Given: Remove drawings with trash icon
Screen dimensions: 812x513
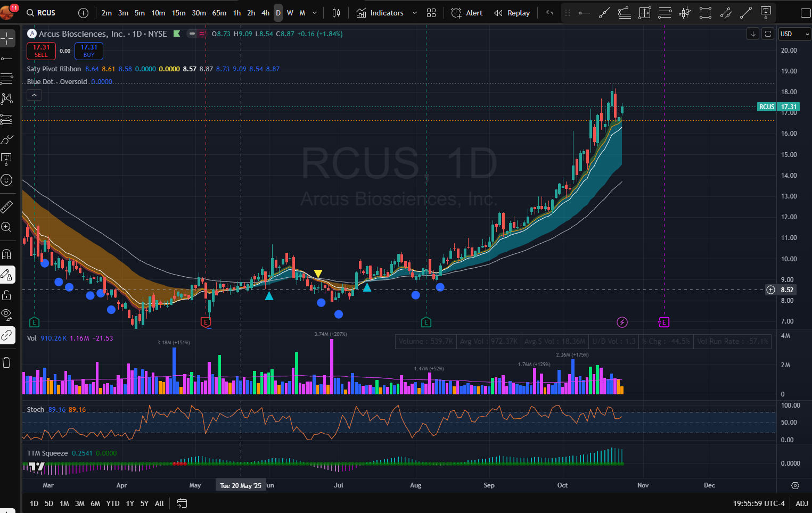Looking at the screenshot, I should pos(7,362).
